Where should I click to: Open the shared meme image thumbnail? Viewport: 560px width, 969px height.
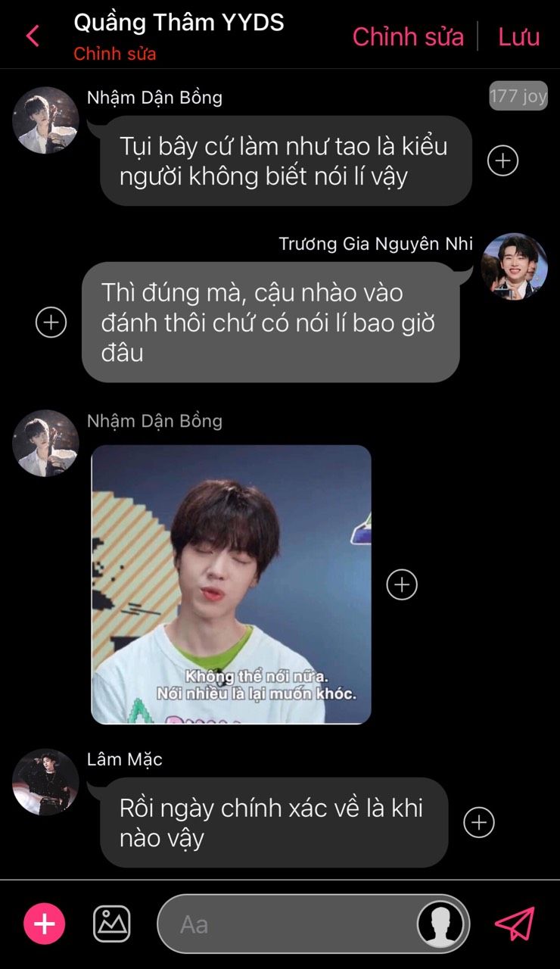point(232,584)
